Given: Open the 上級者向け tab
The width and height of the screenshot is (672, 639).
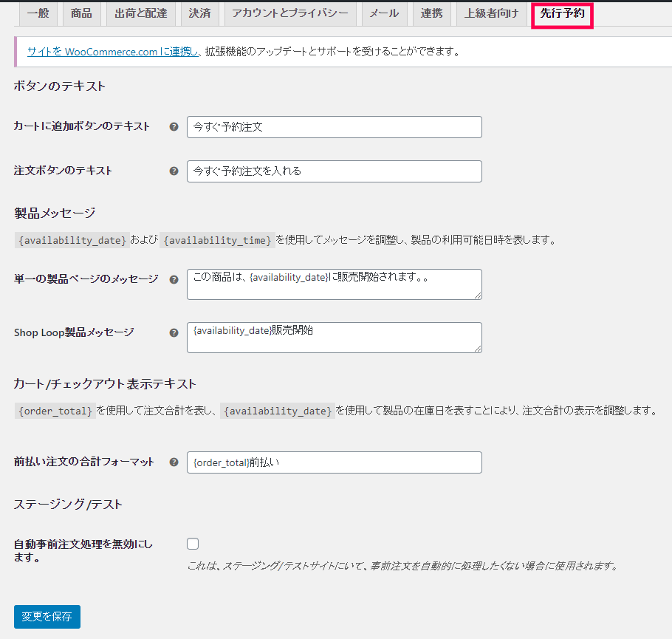Looking at the screenshot, I should (x=491, y=13).
